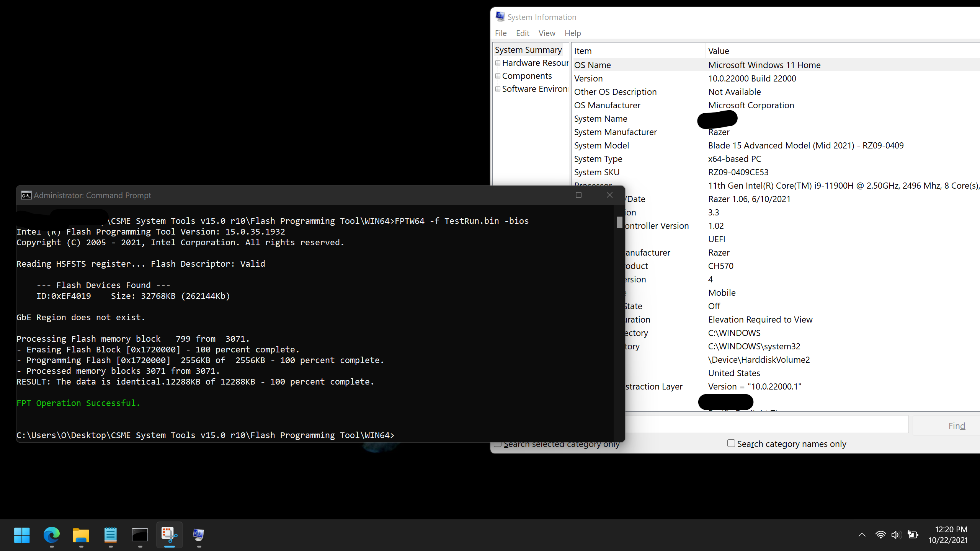Select System Summary tree node
The height and width of the screenshot is (551, 980).
click(x=528, y=50)
